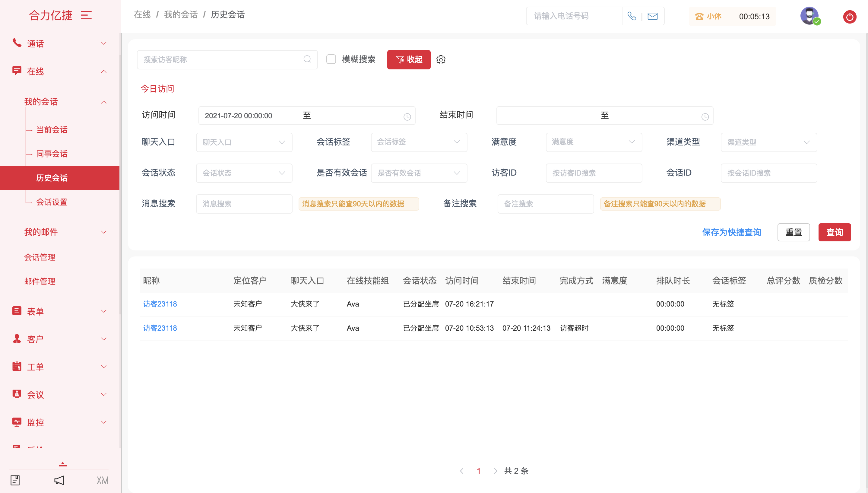The image size is (868, 493).
Task: Open the column settings gear icon
Action: [441, 60]
